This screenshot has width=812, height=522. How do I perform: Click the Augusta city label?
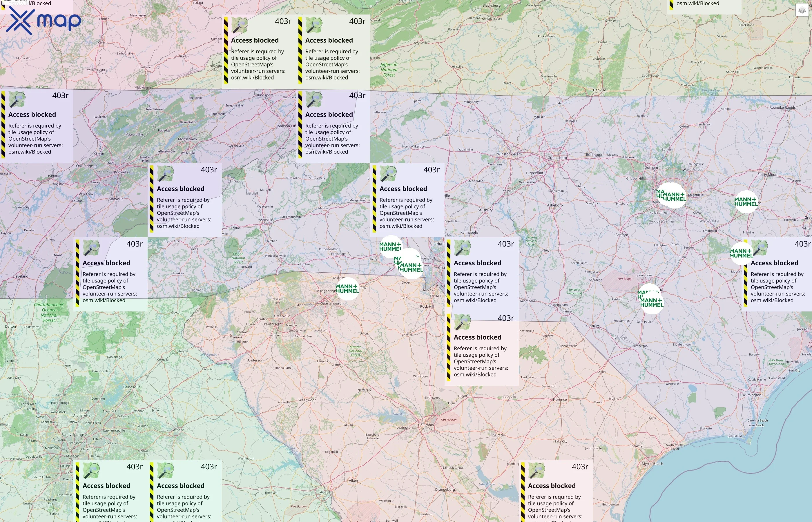[x=326, y=492]
